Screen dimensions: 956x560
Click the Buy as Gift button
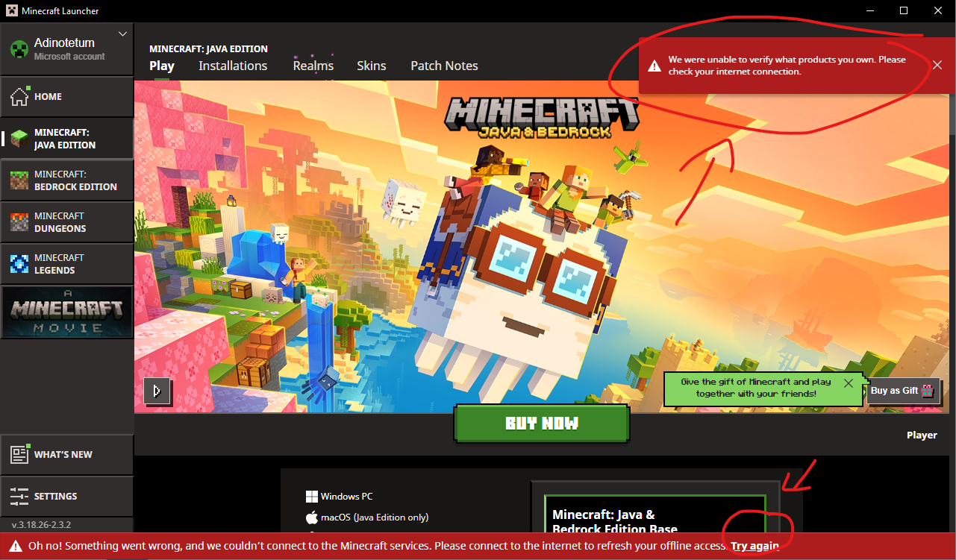pyautogui.click(x=903, y=390)
